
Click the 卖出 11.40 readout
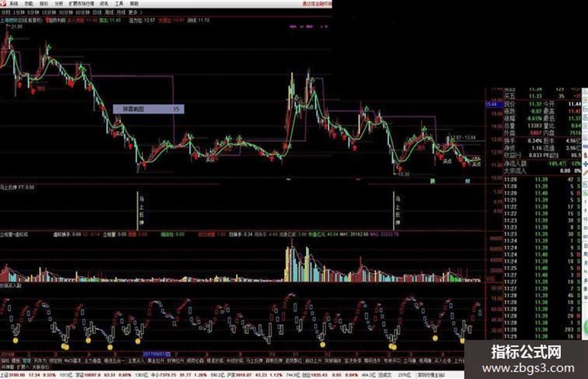110,21
